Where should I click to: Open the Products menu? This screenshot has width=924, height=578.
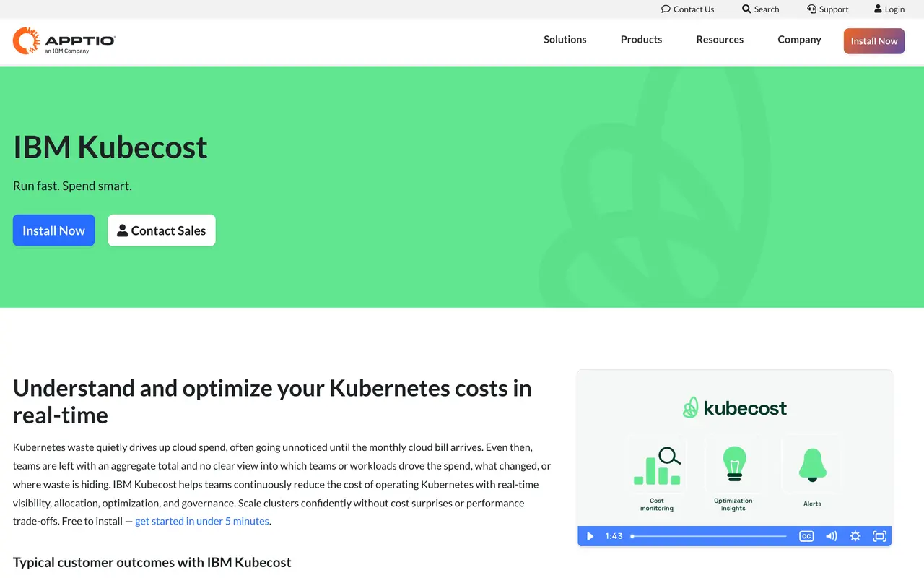coord(641,40)
